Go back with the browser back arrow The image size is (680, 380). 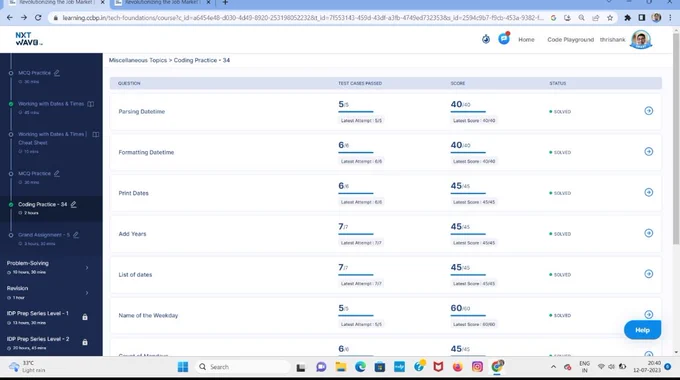10,18
